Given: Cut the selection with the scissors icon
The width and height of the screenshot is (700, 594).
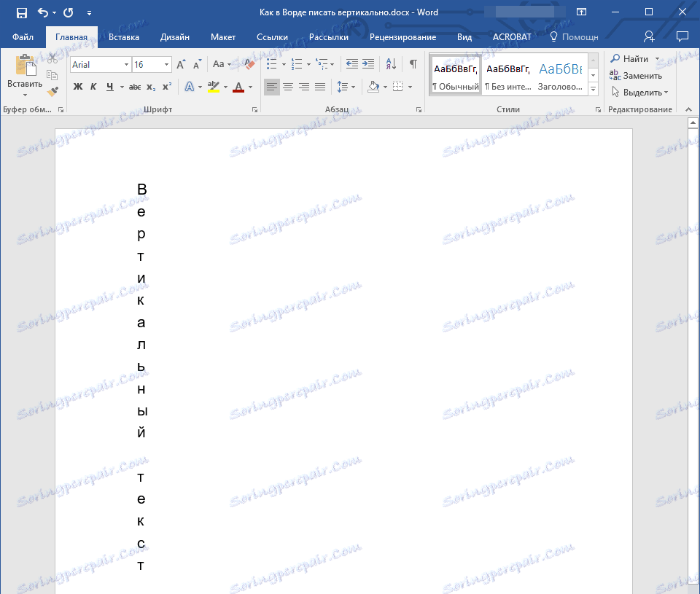Looking at the screenshot, I should [x=52, y=58].
